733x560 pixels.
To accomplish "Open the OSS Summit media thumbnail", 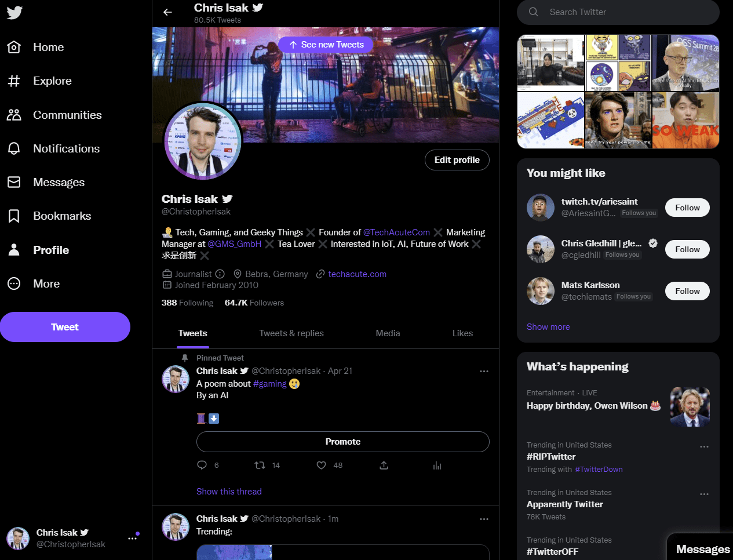I will pyautogui.click(x=685, y=63).
